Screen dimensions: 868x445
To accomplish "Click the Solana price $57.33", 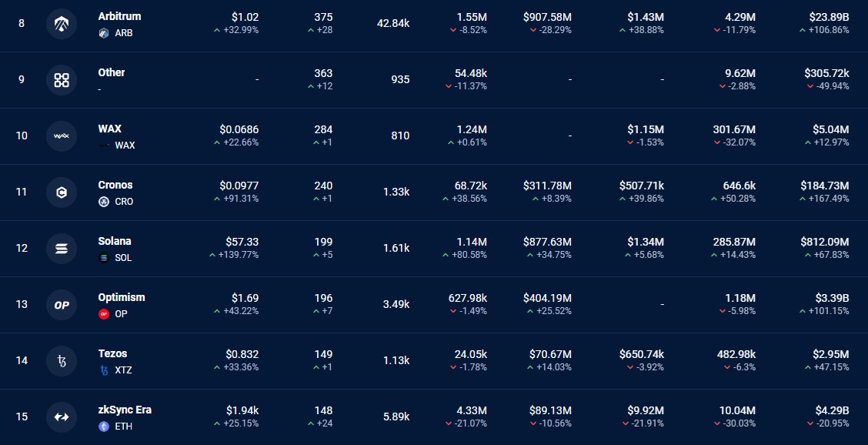I will (x=242, y=243).
